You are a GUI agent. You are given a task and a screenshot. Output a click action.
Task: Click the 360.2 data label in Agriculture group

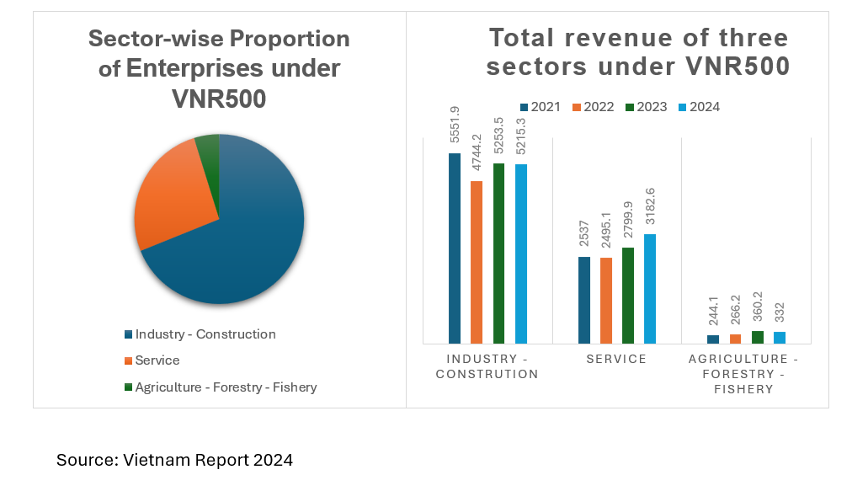[x=758, y=309]
